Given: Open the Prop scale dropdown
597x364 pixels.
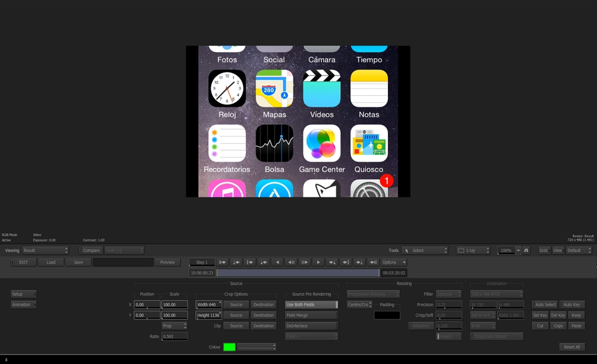Looking at the screenshot, I should (174, 326).
